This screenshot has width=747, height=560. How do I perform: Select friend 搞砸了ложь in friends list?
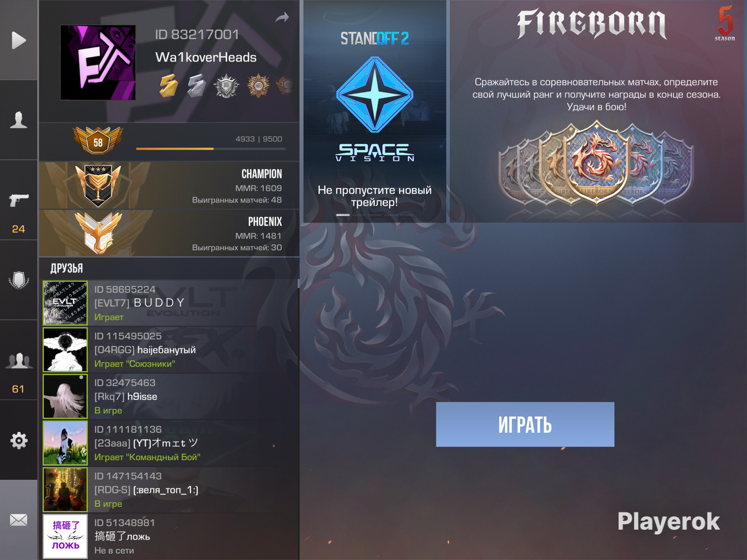click(170, 536)
